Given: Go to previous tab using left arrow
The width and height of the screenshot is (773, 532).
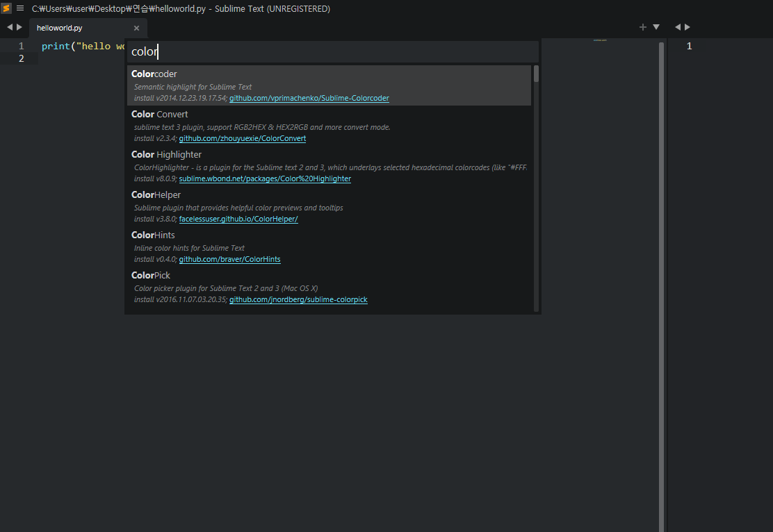Looking at the screenshot, I should pyautogui.click(x=9, y=27).
